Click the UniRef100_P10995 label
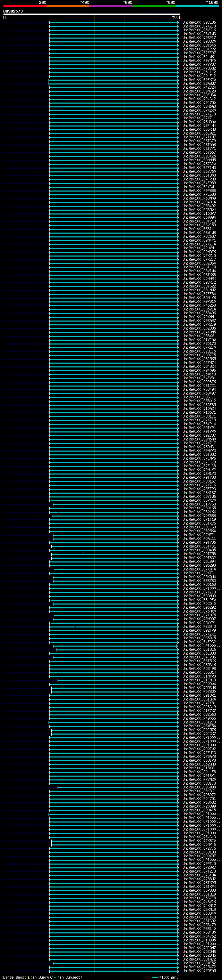 coord(199,940)
